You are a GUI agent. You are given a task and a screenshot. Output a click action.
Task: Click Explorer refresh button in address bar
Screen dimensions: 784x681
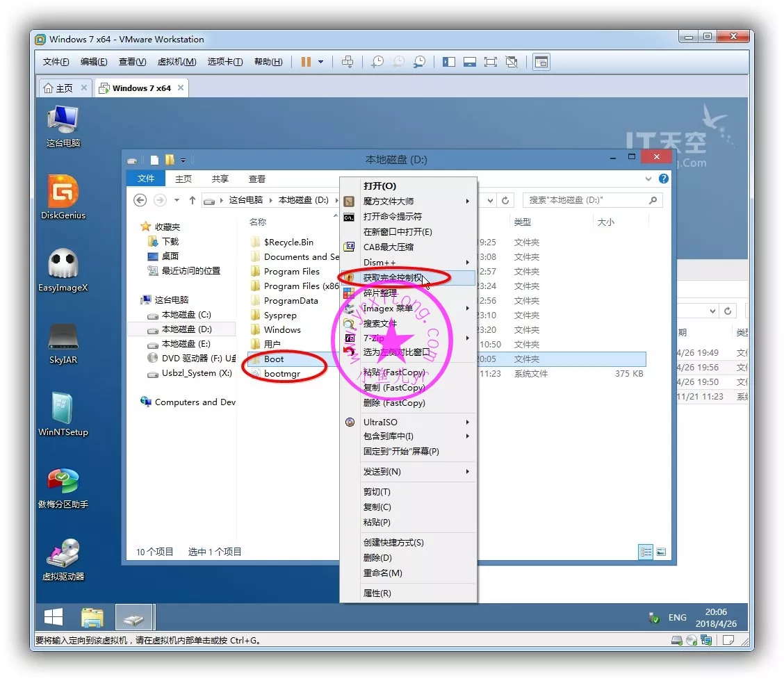point(505,200)
